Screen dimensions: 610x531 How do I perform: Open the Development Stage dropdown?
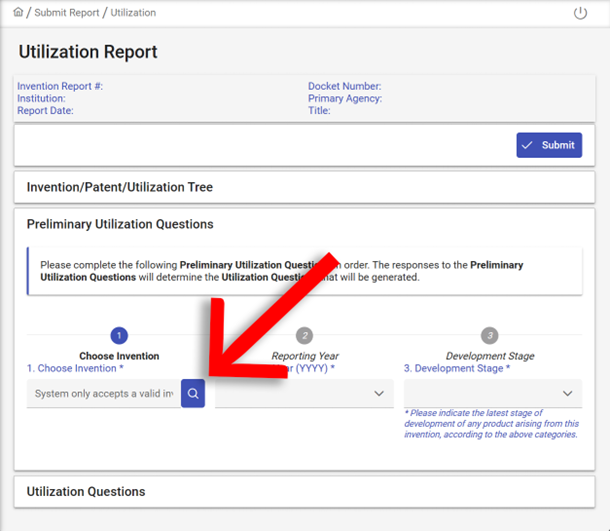(x=493, y=393)
